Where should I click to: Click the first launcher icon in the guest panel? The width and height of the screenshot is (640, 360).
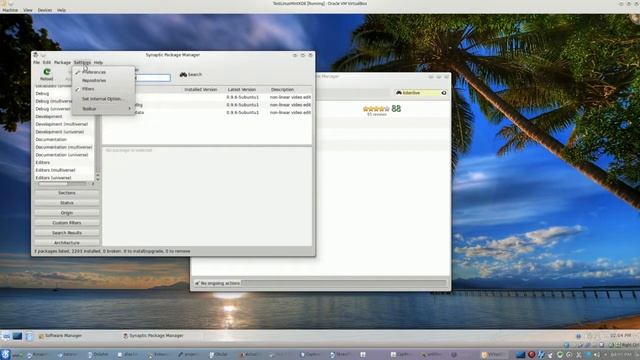(6, 336)
